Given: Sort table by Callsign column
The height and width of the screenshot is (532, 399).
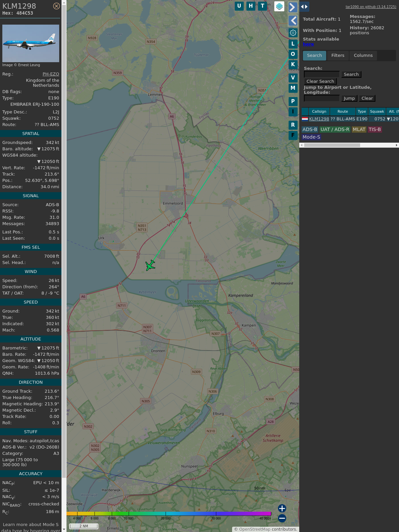Looking at the screenshot, I should point(319,112).
